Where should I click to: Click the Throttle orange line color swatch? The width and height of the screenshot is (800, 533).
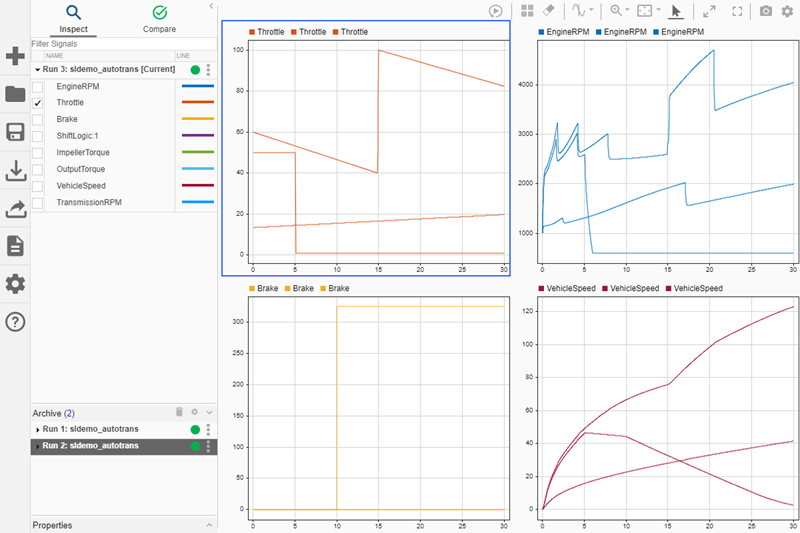(198, 102)
